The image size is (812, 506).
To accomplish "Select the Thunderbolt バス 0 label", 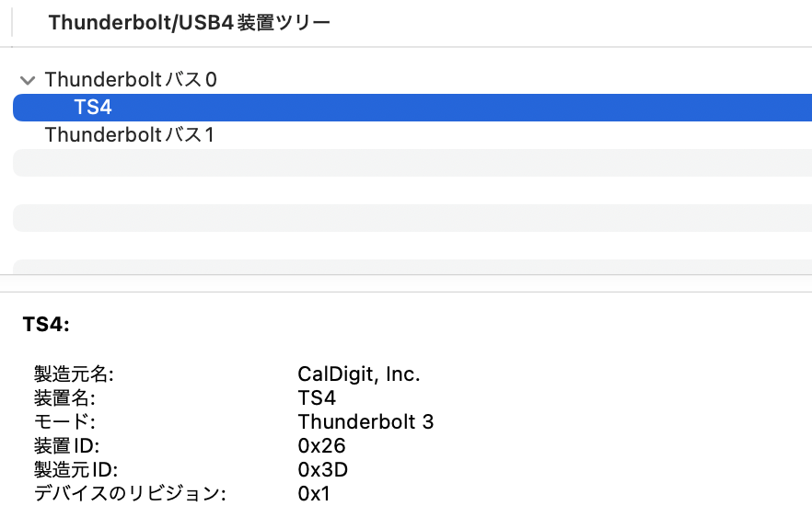I will coord(131,80).
